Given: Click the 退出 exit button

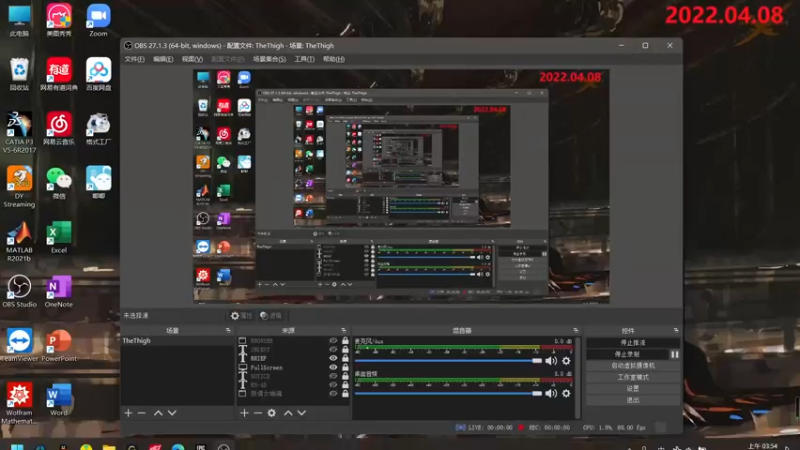Looking at the screenshot, I should [633, 400].
